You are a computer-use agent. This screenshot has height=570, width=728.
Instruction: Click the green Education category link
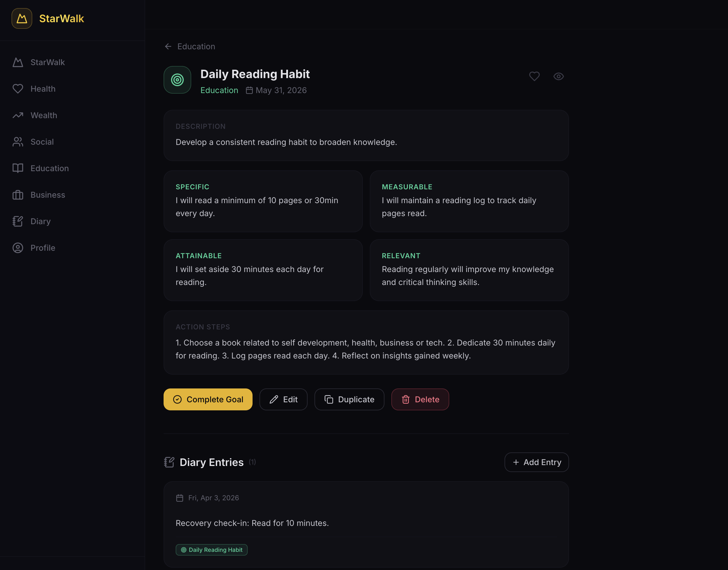(x=219, y=90)
